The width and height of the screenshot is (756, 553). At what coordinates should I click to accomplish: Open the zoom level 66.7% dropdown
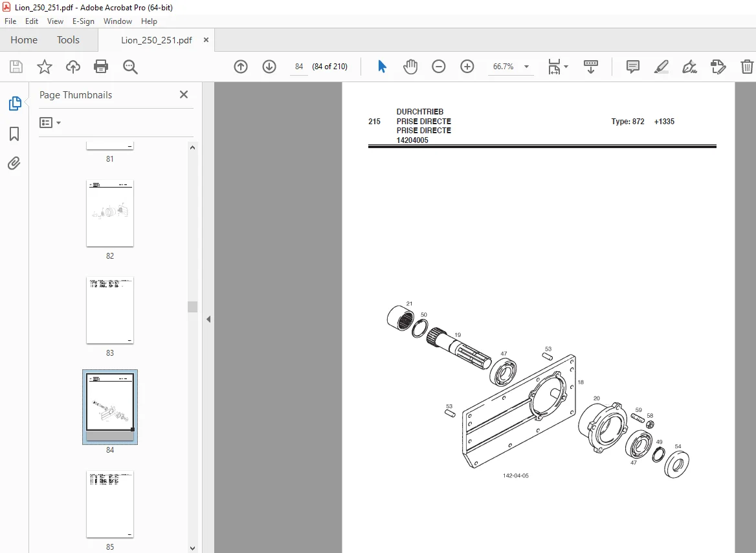click(526, 67)
